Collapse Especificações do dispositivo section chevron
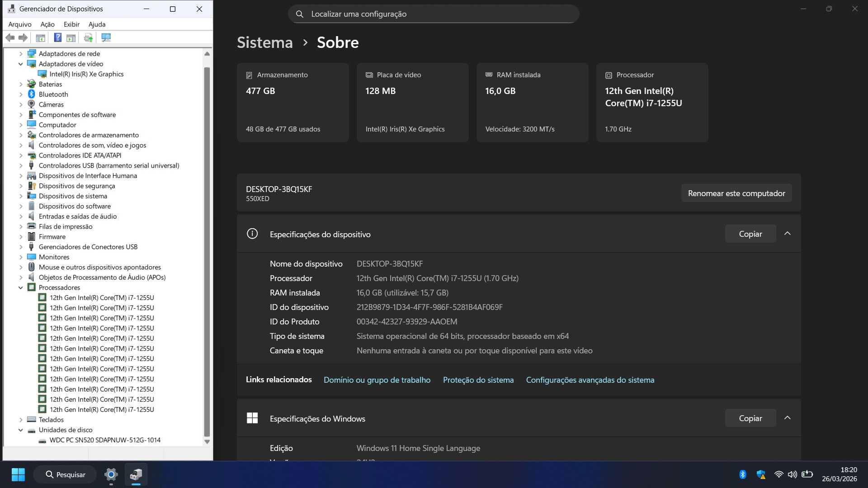The image size is (868, 488). click(787, 234)
